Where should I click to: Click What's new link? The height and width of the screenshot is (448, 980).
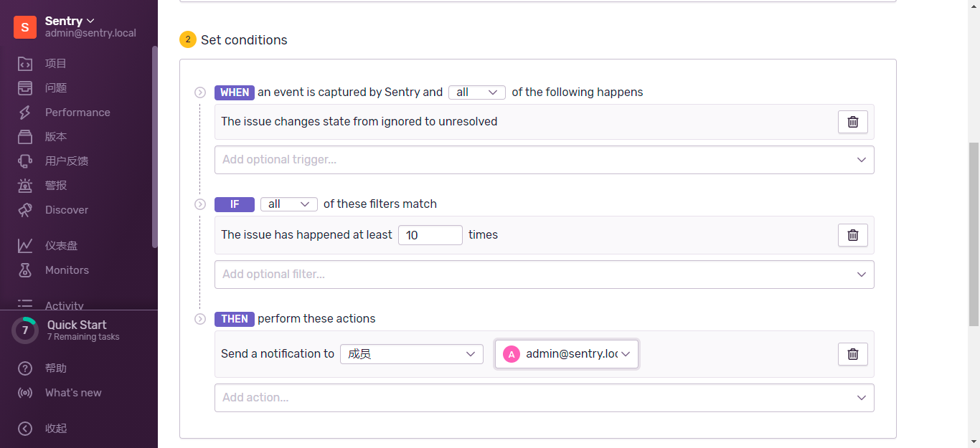pyautogui.click(x=73, y=393)
